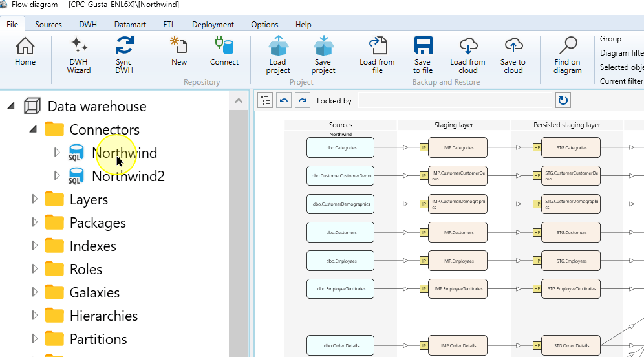Connect to a repository
The image size is (644, 357).
point(224,52)
